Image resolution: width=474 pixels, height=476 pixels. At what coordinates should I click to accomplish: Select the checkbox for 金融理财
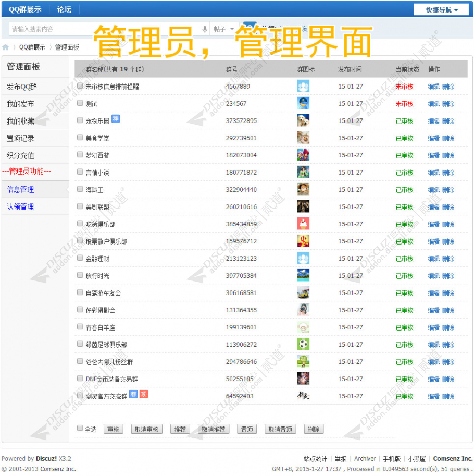[80, 258]
